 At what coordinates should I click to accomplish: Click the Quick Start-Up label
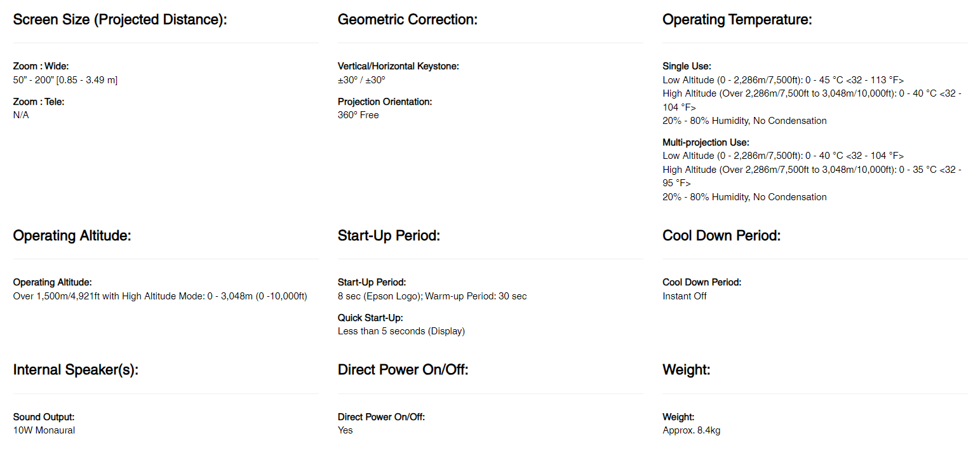click(370, 318)
